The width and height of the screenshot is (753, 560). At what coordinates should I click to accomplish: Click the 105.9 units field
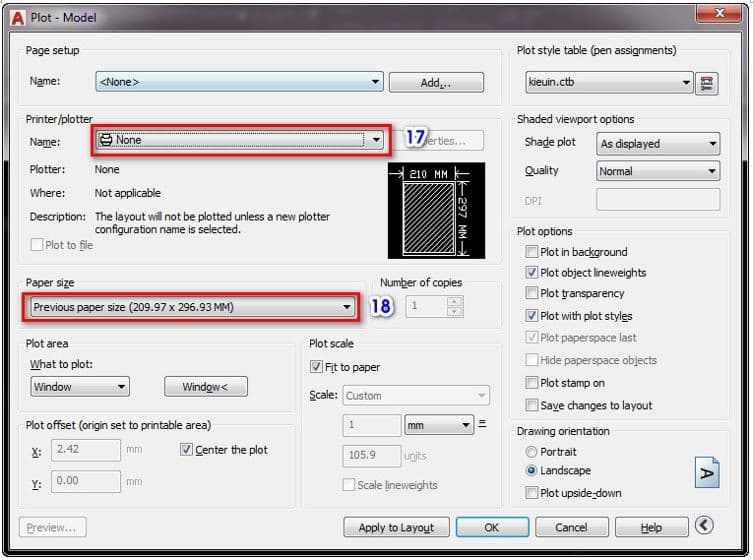coord(372,455)
